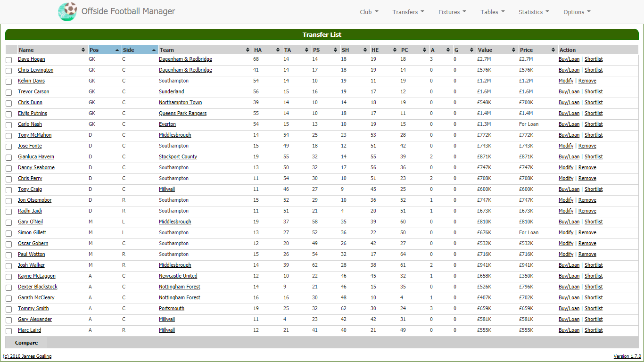
Task: Remove Kelvin Davis from transfer list
Action: coord(587,81)
